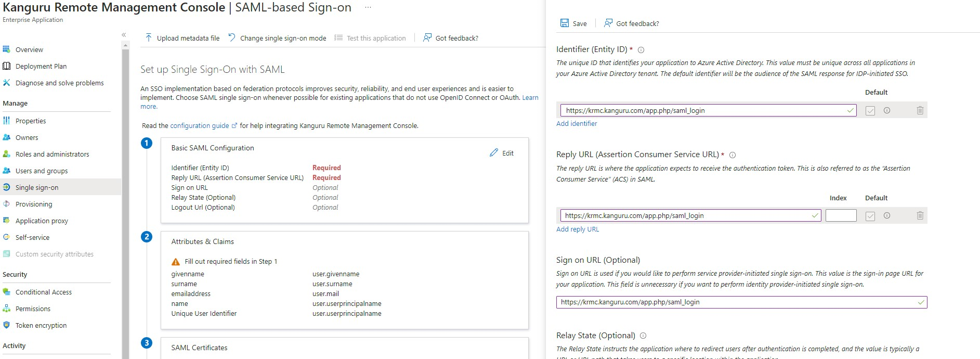Click the info icon beside Identifier (Entity ID)
The width and height of the screenshot is (980, 359).
pos(641,50)
